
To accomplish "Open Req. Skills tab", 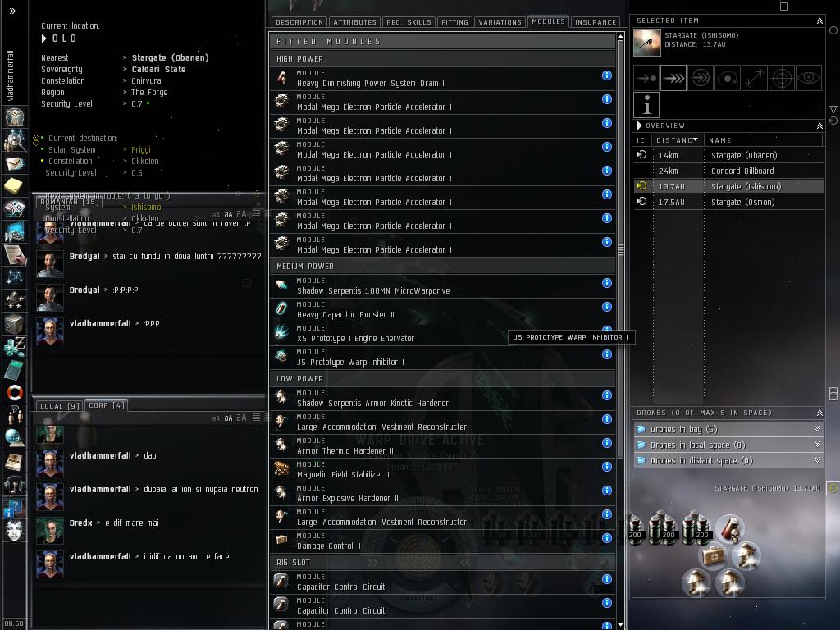I will 409,22.
